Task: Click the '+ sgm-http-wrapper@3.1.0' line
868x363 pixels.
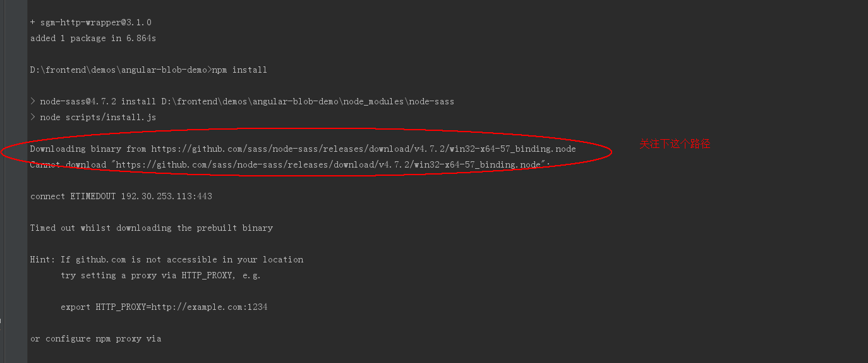Action: click(91, 23)
